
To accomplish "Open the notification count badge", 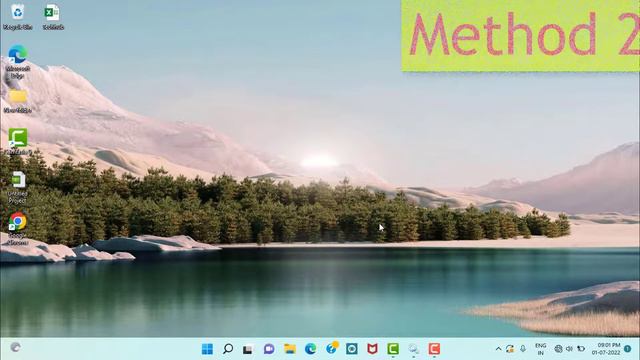I will (628, 349).
